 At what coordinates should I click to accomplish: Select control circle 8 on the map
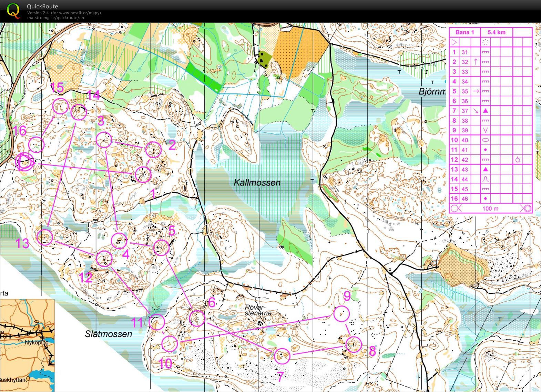(354, 344)
